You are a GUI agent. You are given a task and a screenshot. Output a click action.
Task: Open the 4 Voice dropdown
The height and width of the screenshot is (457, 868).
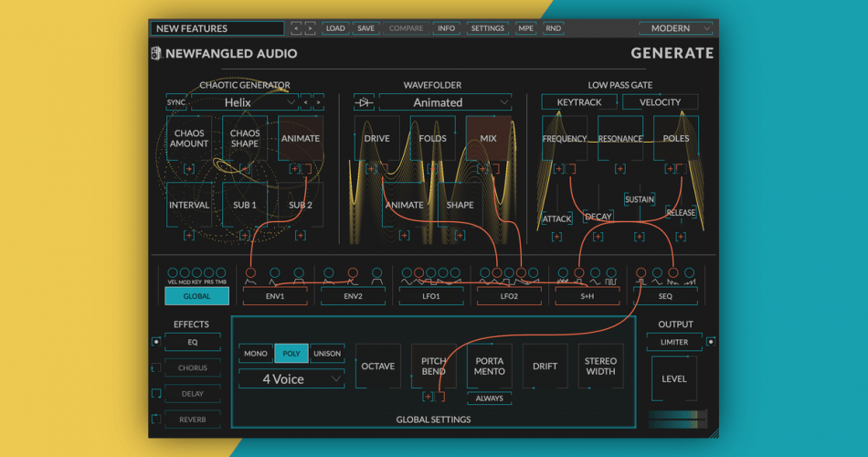(291, 379)
